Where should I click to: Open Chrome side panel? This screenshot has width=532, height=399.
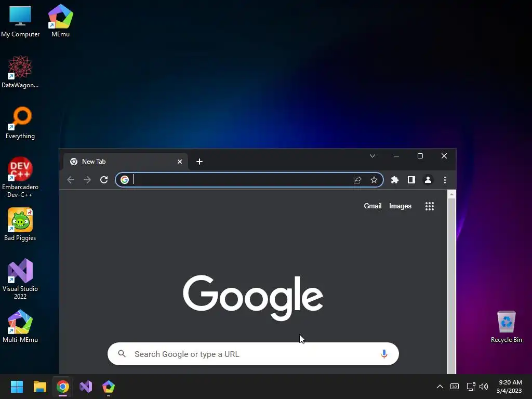tap(411, 180)
